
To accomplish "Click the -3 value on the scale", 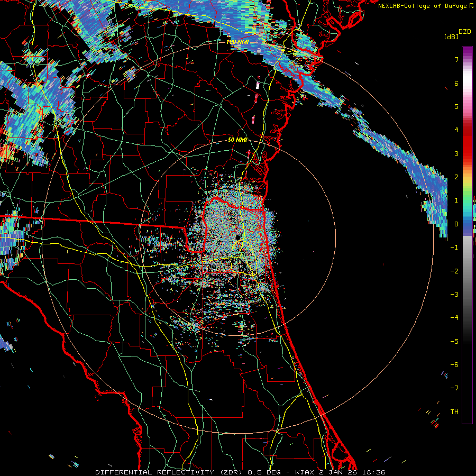I will [x=454, y=295].
